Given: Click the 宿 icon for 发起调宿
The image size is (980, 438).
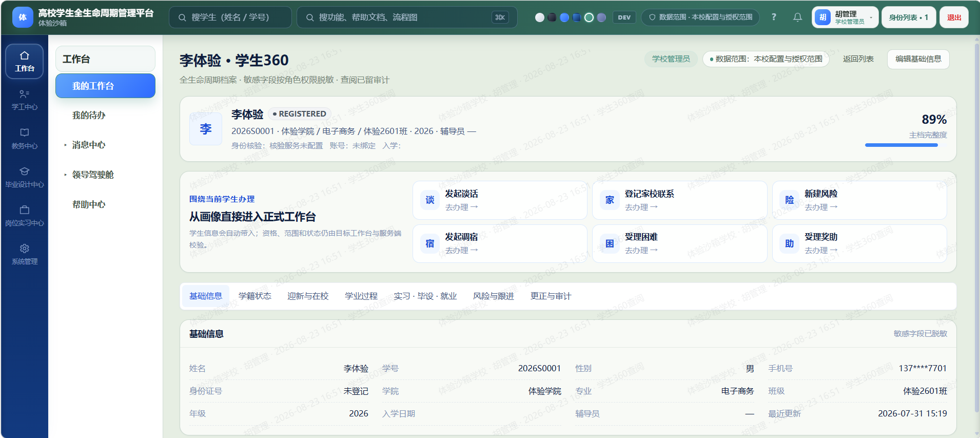Looking at the screenshot, I should (x=430, y=243).
